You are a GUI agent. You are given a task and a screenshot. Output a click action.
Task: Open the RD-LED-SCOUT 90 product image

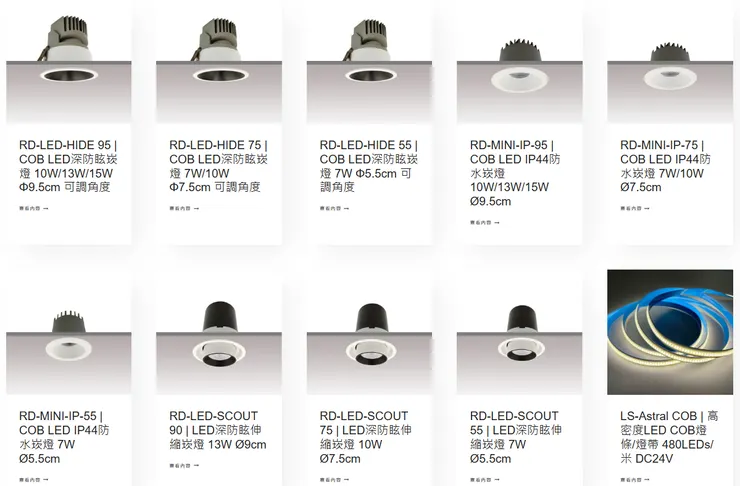pyautogui.click(x=219, y=332)
